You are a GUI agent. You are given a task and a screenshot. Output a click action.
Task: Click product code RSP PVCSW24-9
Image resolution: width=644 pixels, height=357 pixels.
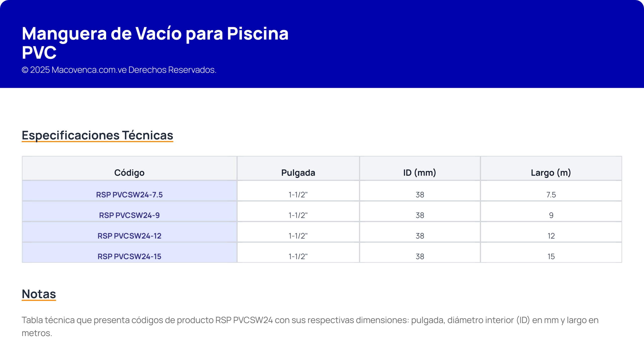[129, 215]
